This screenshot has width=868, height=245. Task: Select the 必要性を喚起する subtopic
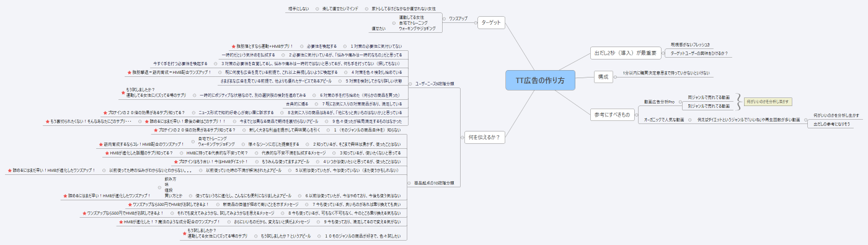tap(322, 46)
